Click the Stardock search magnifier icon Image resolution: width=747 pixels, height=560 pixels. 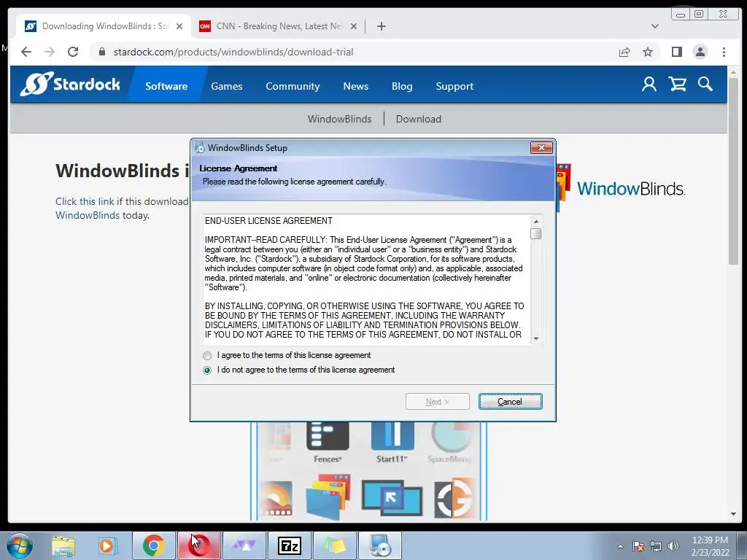click(705, 85)
